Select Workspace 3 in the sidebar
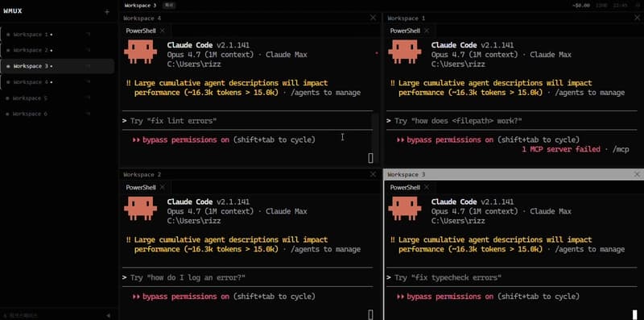Viewport: 644px width, 320px height. pos(57,66)
